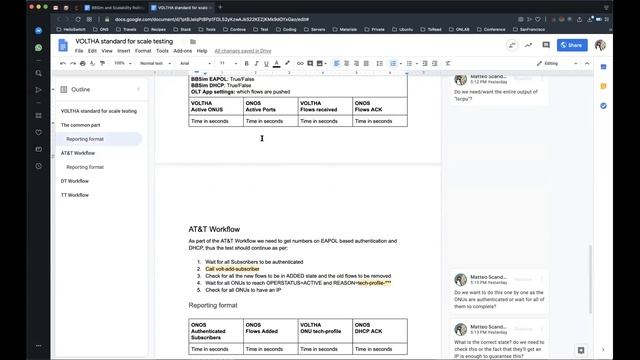This screenshot has height=360, width=640.
Task: Activate the paint format tool
Action: click(x=102, y=63)
